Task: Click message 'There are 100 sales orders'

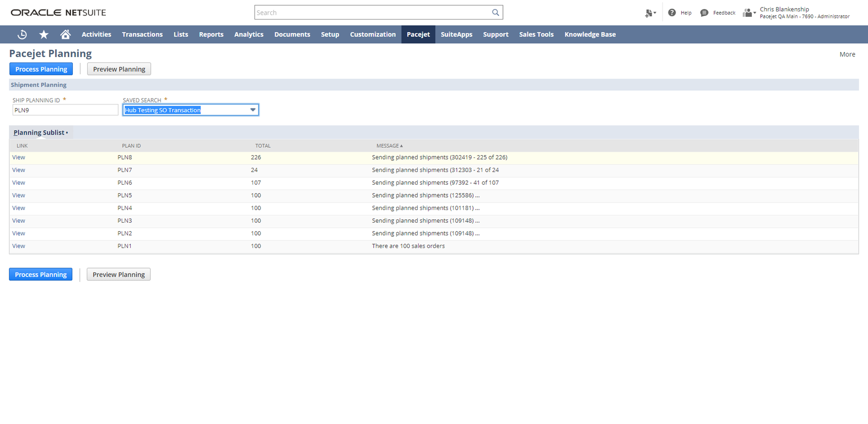Action: click(x=409, y=246)
